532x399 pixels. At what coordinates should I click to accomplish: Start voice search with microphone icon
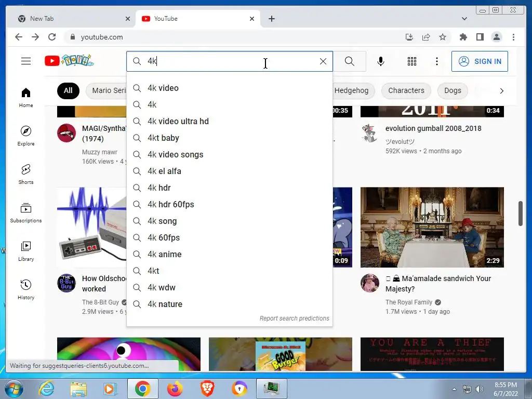coord(381,61)
